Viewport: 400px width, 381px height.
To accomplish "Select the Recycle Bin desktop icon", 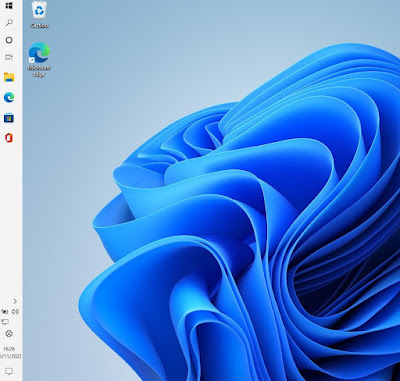I will click(39, 15).
